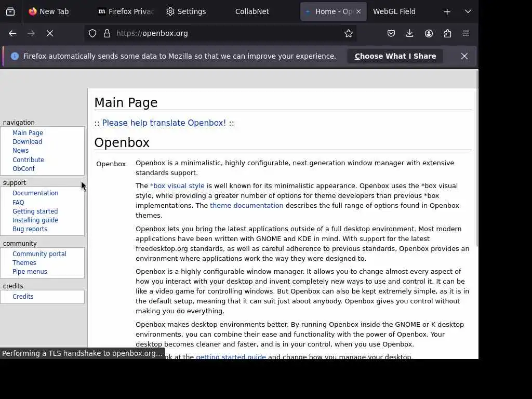
Task: Click the Main Page heading text
Action: pos(126,102)
